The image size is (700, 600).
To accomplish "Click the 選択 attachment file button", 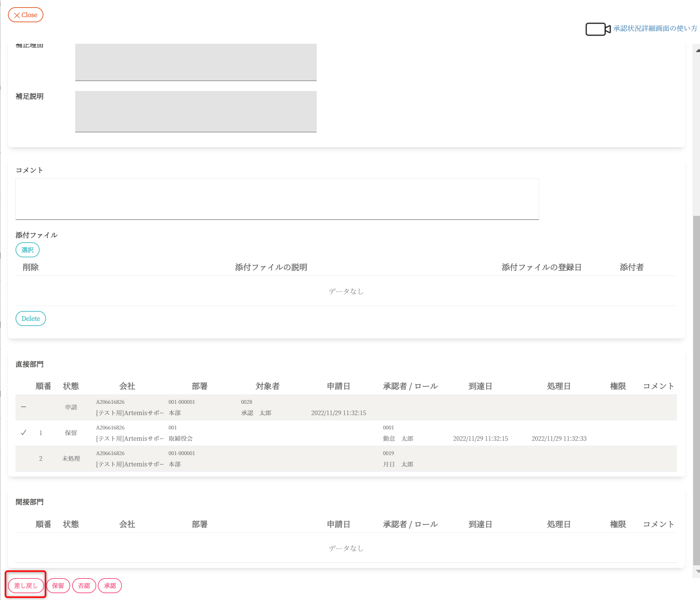I will [28, 250].
